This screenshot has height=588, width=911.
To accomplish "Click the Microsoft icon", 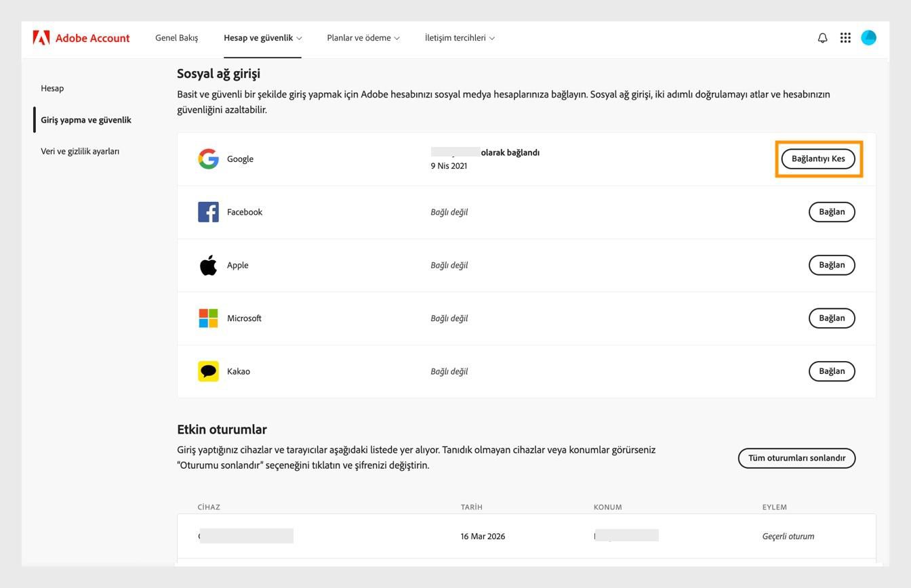I will pos(208,318).
